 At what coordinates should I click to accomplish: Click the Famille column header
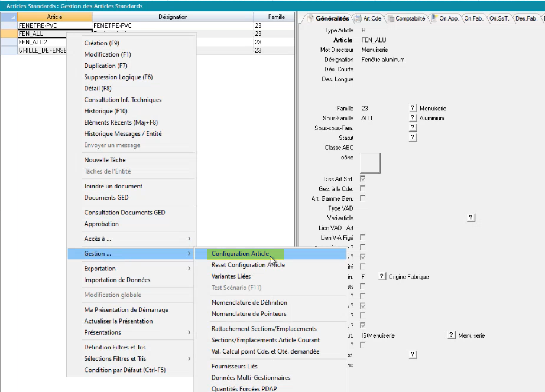pyautogui.click(x=276, y=17)
